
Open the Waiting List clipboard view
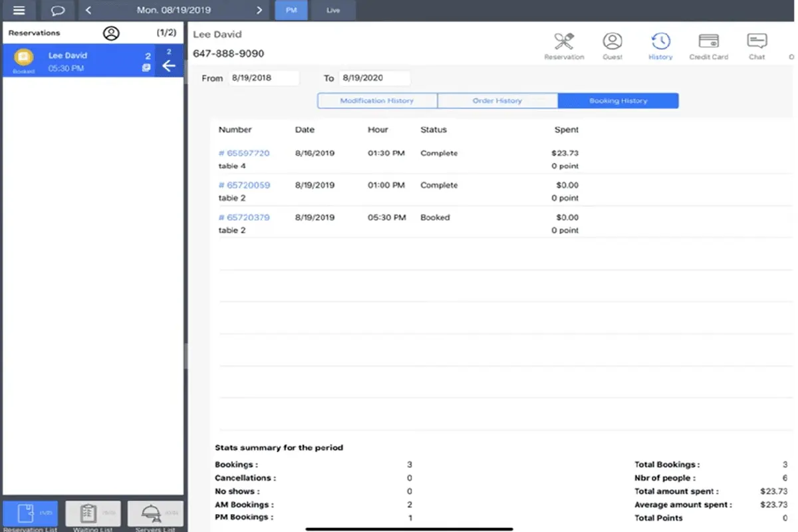(x=92, y=515)
